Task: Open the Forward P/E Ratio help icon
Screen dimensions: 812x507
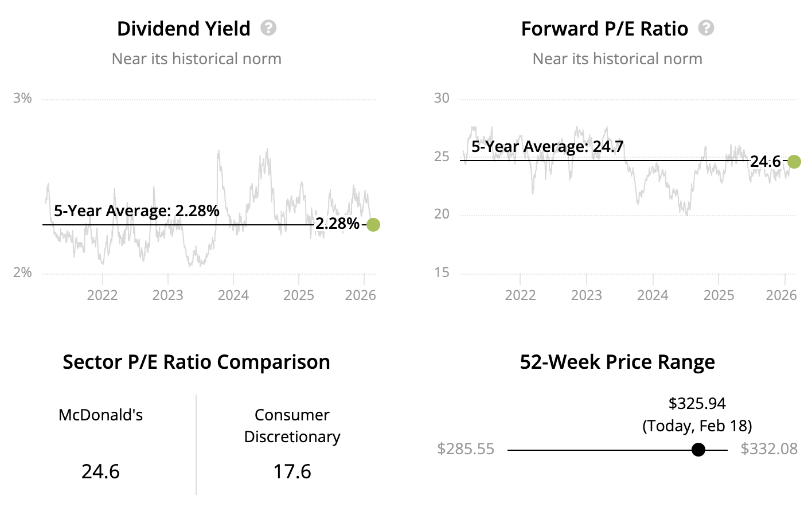Action: point(706,28)
